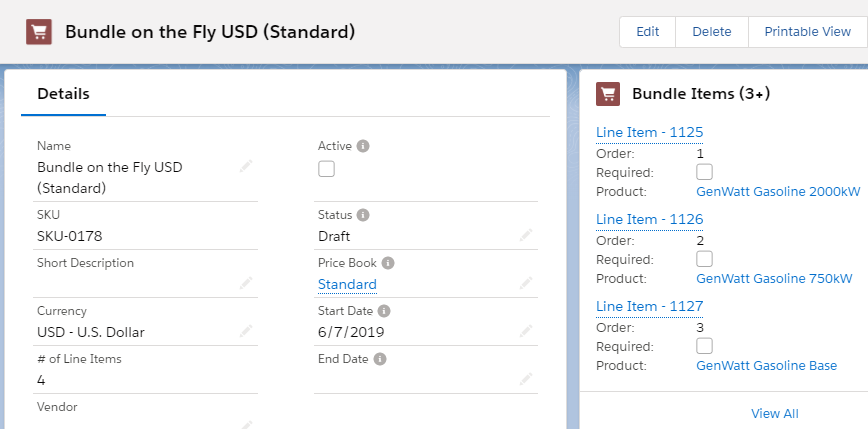Click the info icon next to Active

(363, 146)
